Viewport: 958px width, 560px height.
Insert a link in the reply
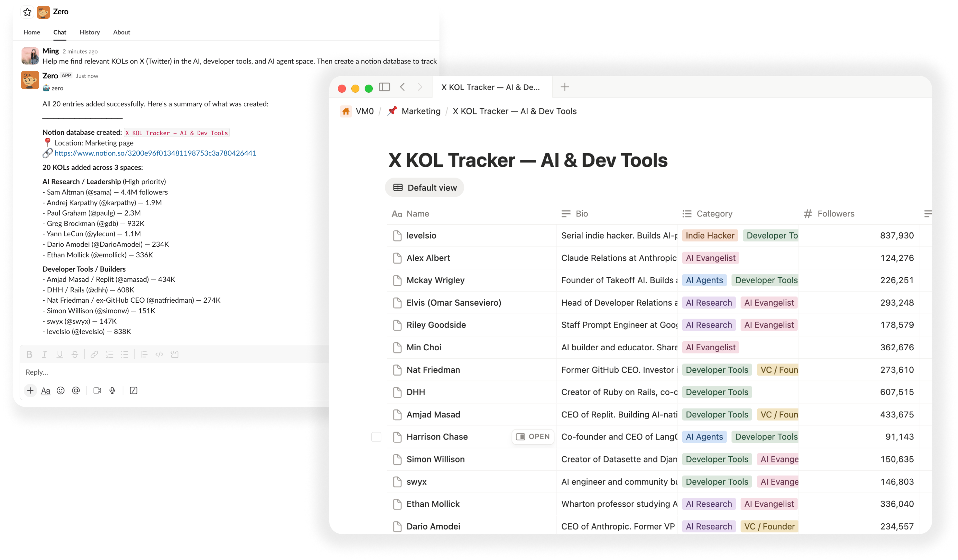pos(94,354)
